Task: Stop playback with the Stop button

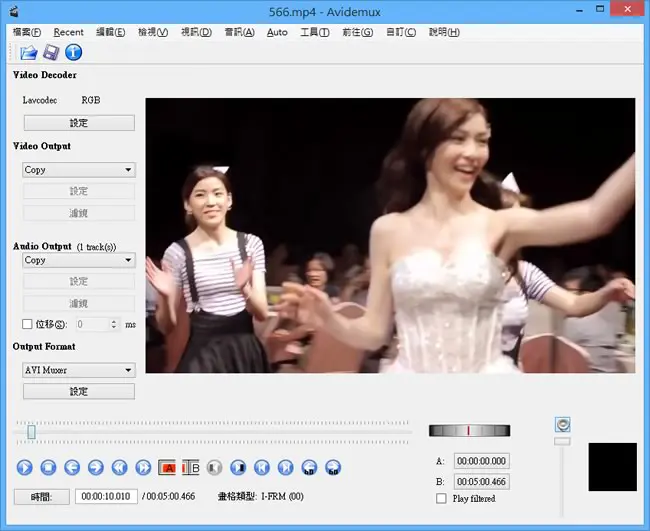Action: tap(48, 468)
